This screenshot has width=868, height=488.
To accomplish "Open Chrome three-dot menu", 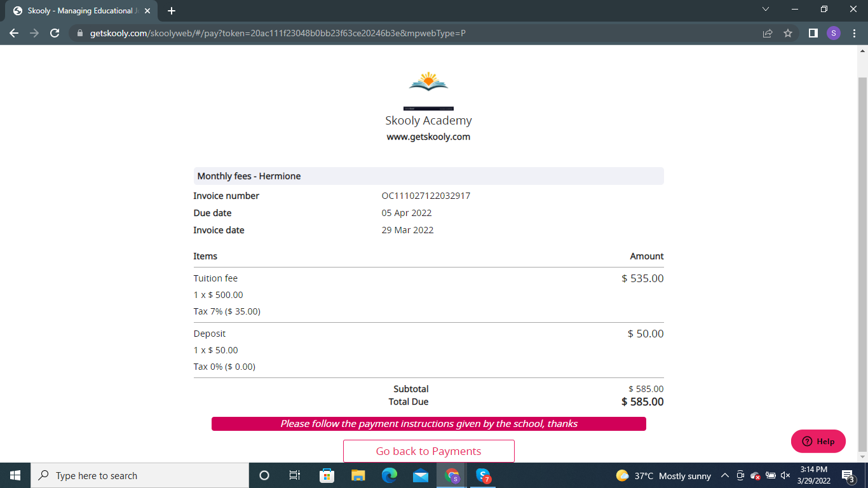I will [854, 33].
